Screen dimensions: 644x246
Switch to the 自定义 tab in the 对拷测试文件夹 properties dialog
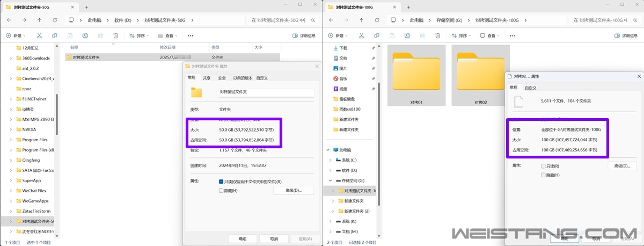coord(262,78)
